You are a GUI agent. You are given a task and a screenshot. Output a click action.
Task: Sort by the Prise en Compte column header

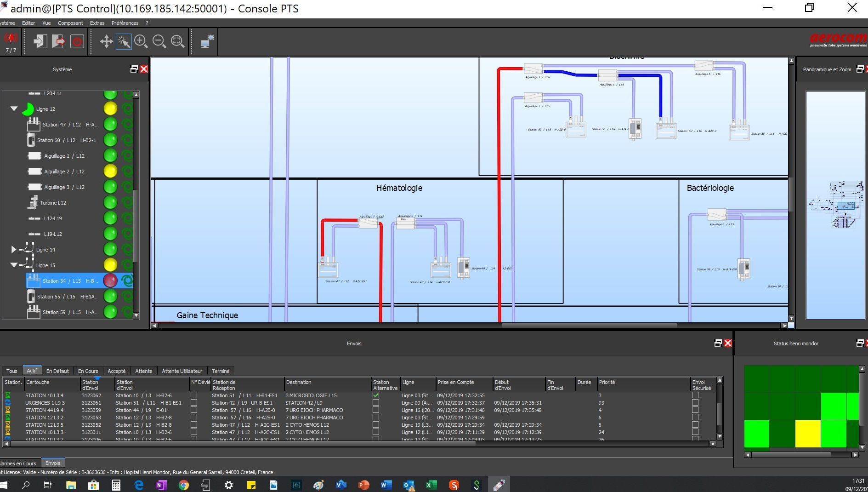464,384
